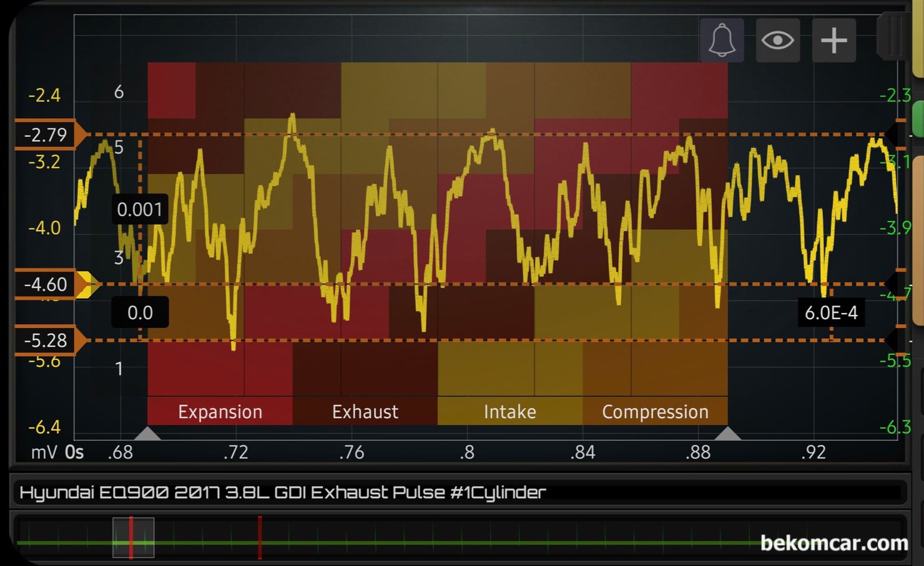The width and height of the screenshot is (924, 566).
Task: Click the dark red marker in overview strip
Action: coord(260,537)
